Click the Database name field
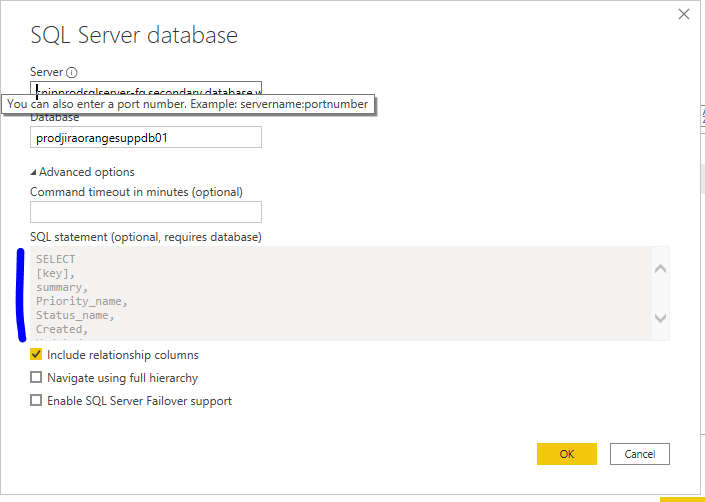This screenshot has width=705, height=502. (146, 137)
